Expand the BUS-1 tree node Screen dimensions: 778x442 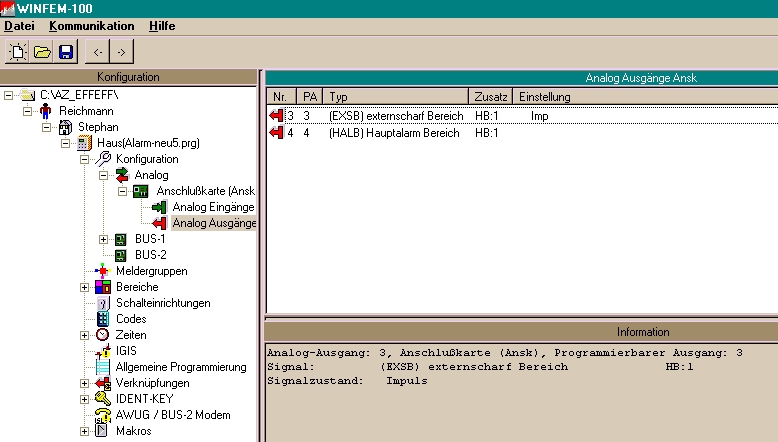(104, 239)
